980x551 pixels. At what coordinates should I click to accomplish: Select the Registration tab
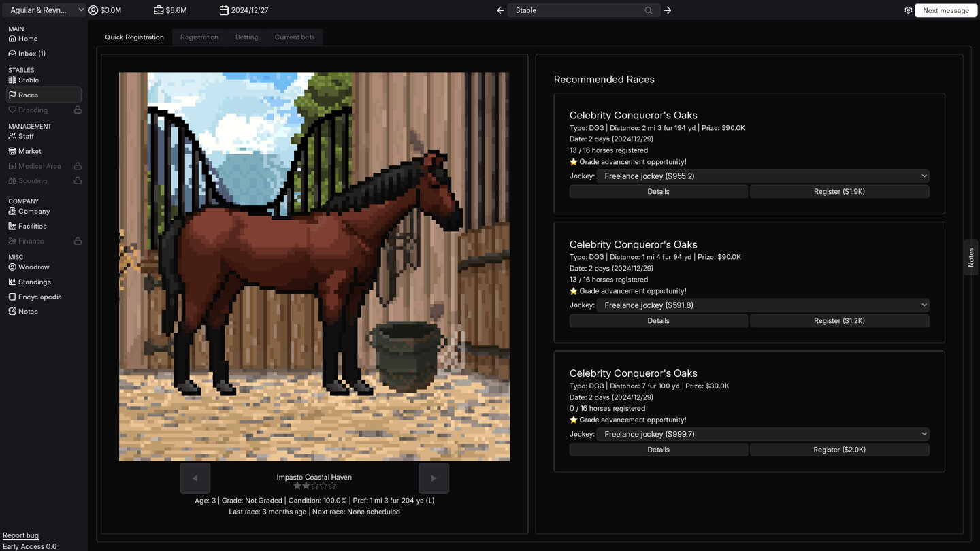pyautogui.click(x=199, y=37)
